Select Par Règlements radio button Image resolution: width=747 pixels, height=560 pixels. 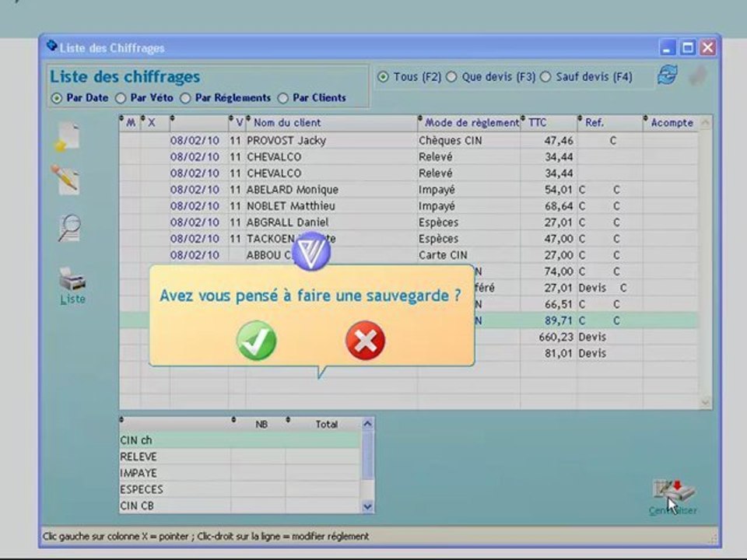pos(185,98)
